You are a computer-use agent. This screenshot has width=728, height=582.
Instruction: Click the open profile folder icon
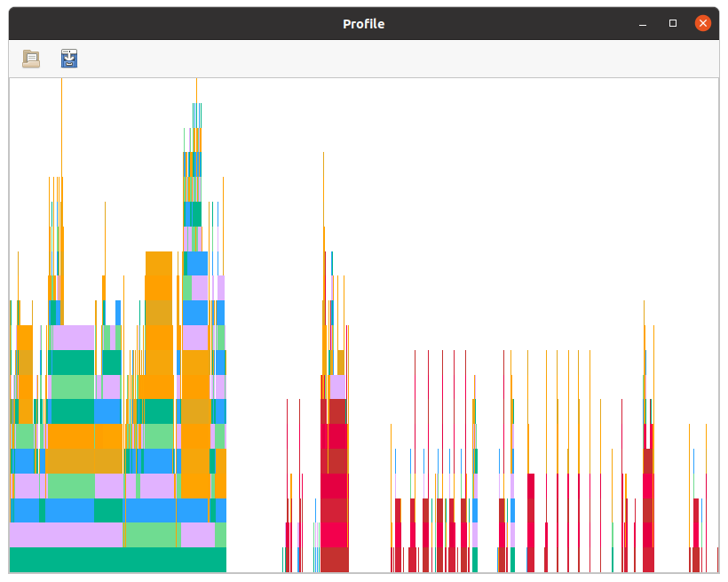[x=31, y=58]
